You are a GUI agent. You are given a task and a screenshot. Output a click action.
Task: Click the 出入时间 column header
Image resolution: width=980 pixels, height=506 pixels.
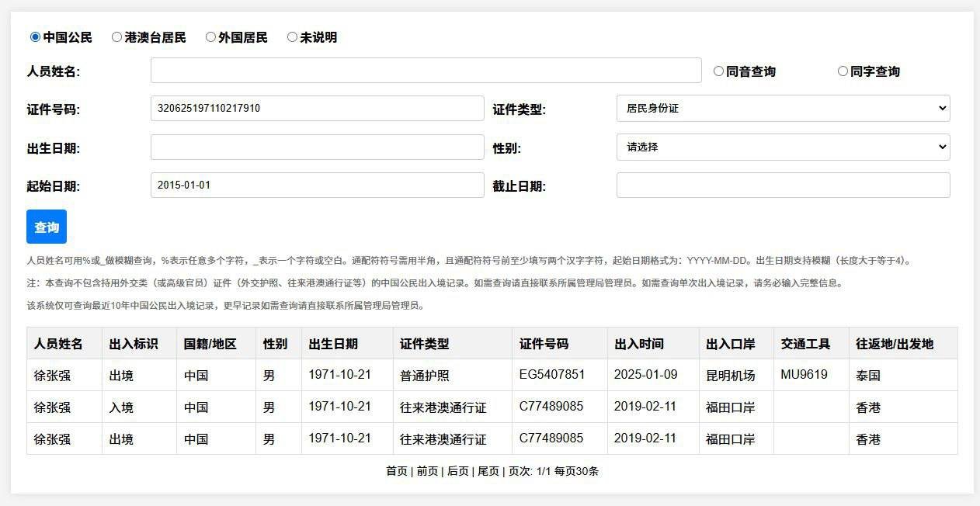pyautogui.click(x=638, y=344)
